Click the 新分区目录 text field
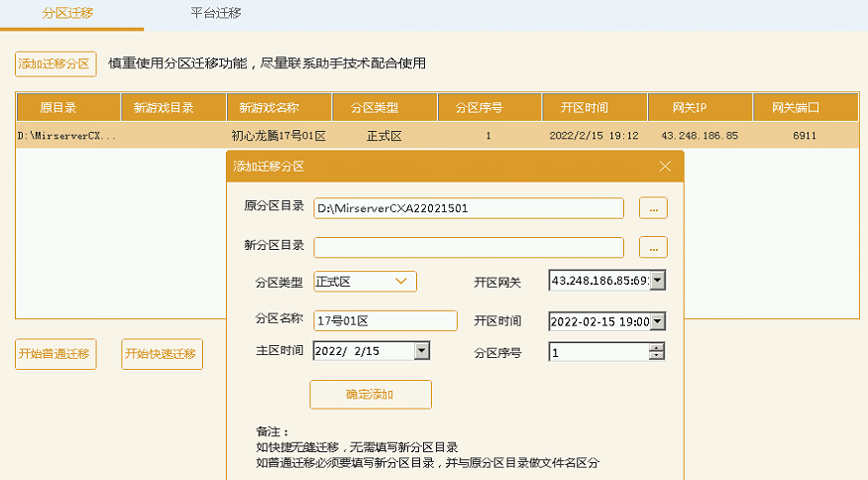 469,247
